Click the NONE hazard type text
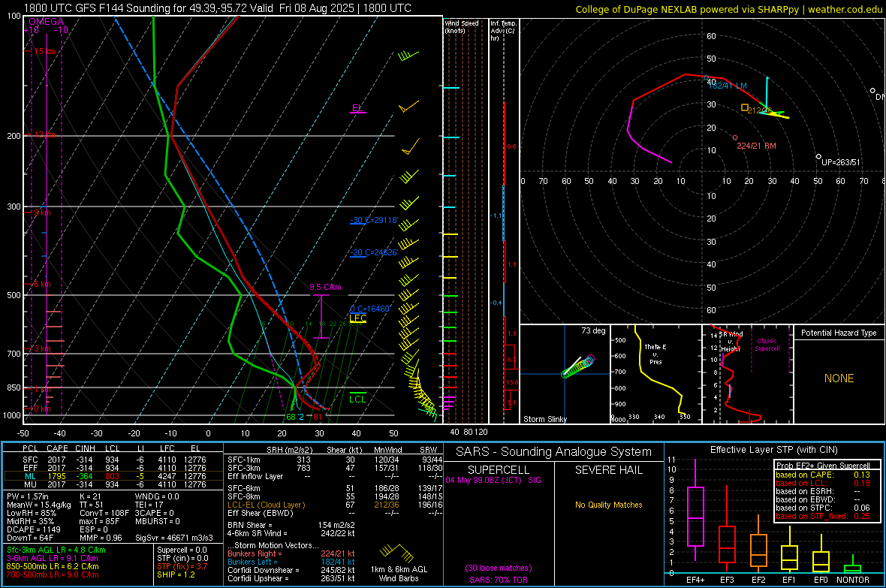The image size is (886, 588). tap(839, 378)
